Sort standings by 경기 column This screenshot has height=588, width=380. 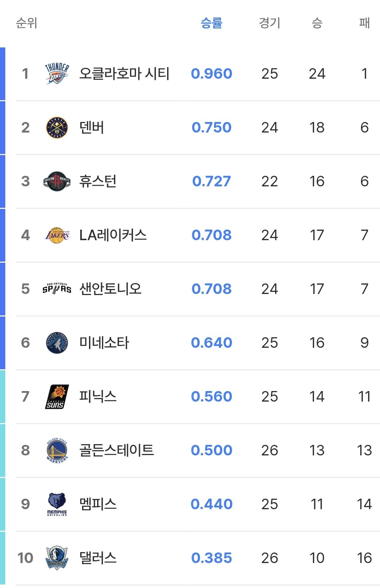(x=270, y=23)
